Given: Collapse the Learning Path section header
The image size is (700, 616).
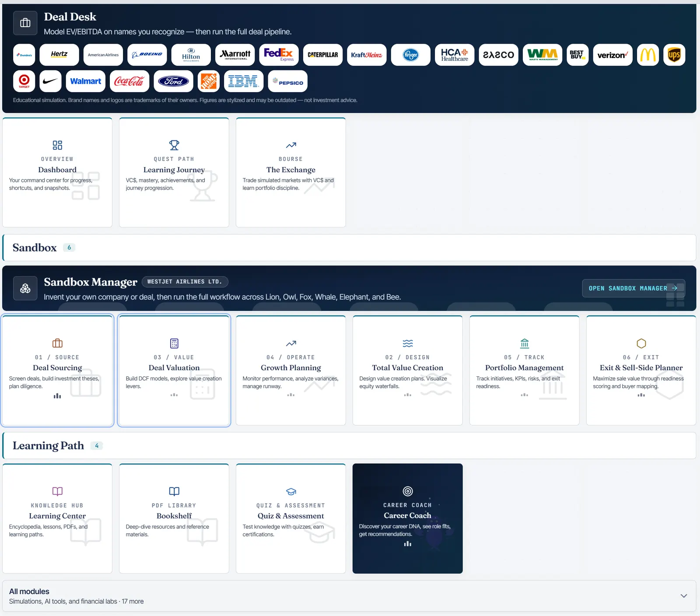Looking at the screenshot, I should (x=349, y=445).
